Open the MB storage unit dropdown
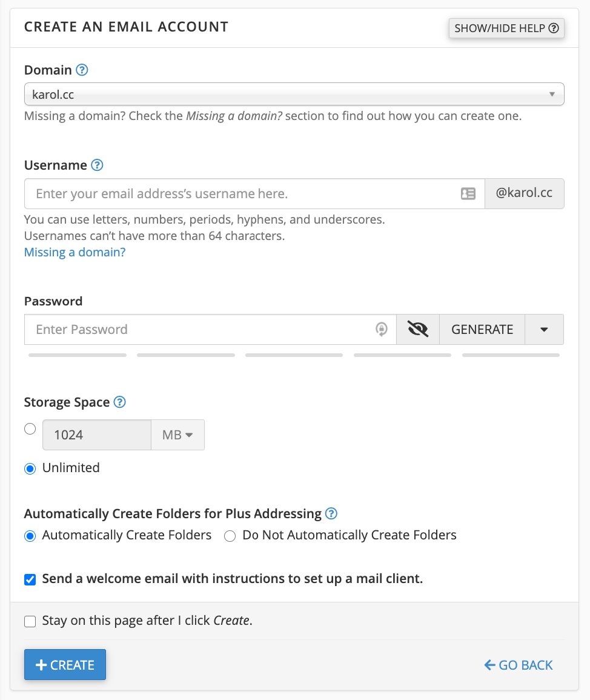This screenshot has height=700, width=590. [177, 435]
